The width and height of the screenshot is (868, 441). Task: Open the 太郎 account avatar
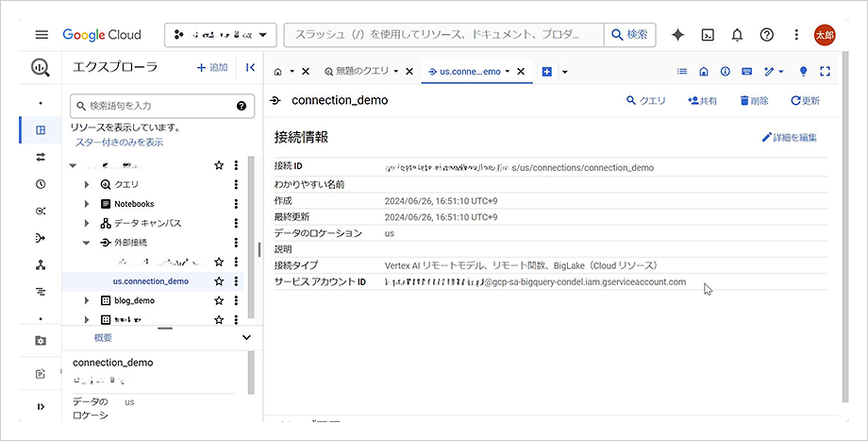pyautogui.click(x=825, y=35)
